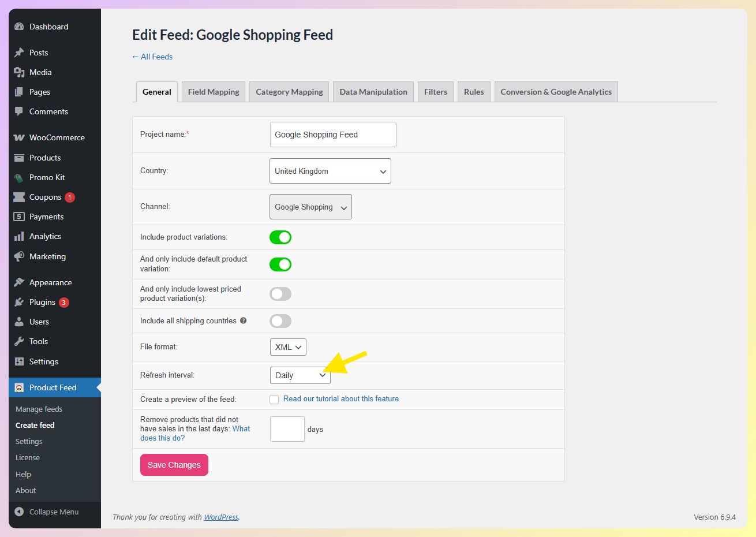The width and height of the screenshot is (756, 537).
Task: Open the Filters tab
Action: (436, 91)
